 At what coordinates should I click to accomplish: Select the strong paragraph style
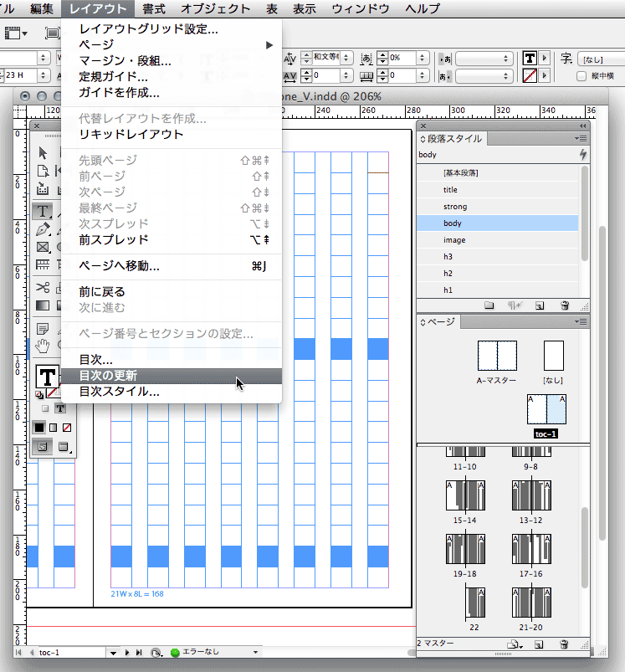click(x=497, y=207)
